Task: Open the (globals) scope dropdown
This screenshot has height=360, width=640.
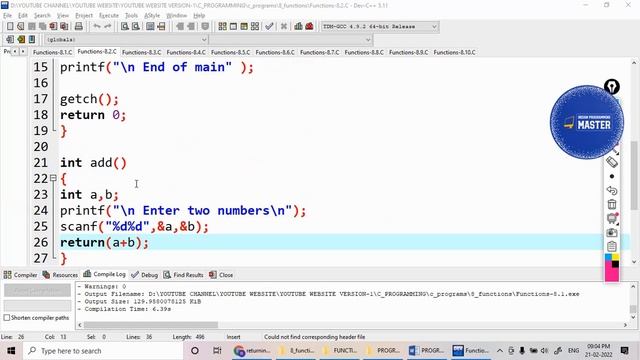Action: [204, 40]
